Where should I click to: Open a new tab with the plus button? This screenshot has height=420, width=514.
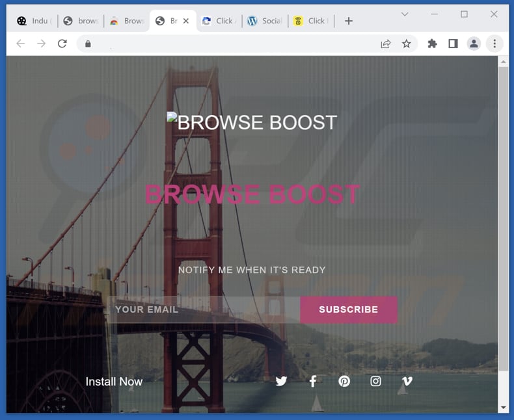click(x=349, y=21)
